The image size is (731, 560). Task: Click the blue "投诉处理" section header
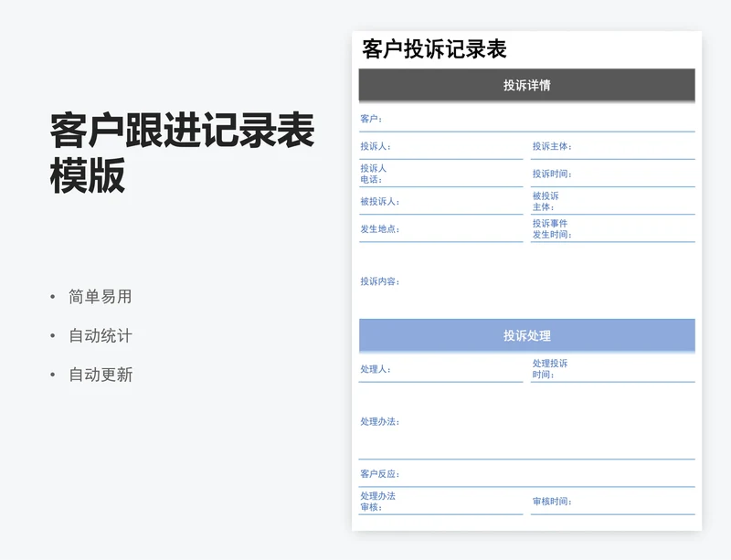point(527,335)
